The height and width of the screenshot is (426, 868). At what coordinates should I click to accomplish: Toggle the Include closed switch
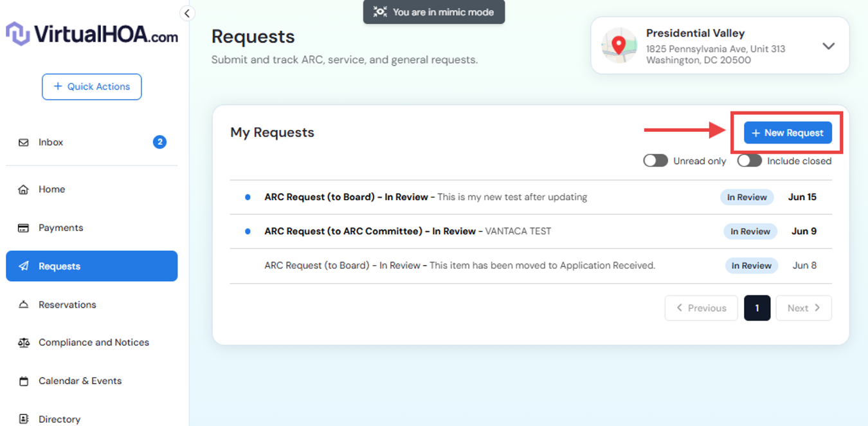750,161
